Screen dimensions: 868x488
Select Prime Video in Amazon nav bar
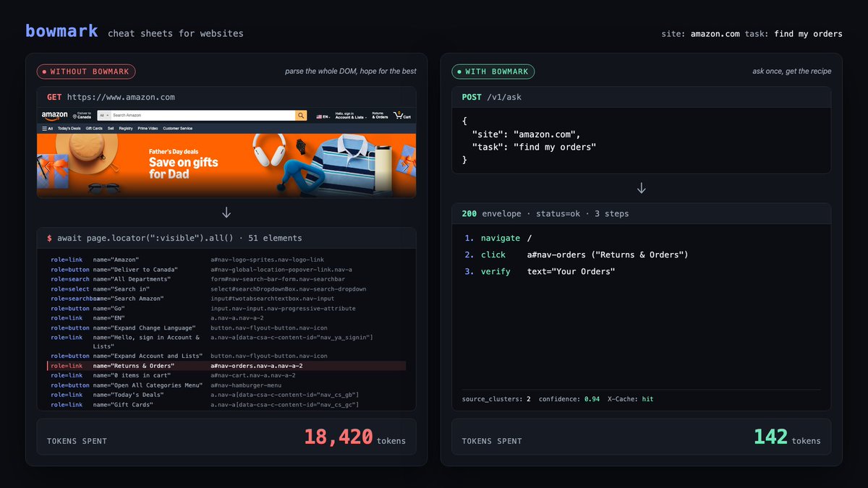pyautogui.click(x=148, y=128)
